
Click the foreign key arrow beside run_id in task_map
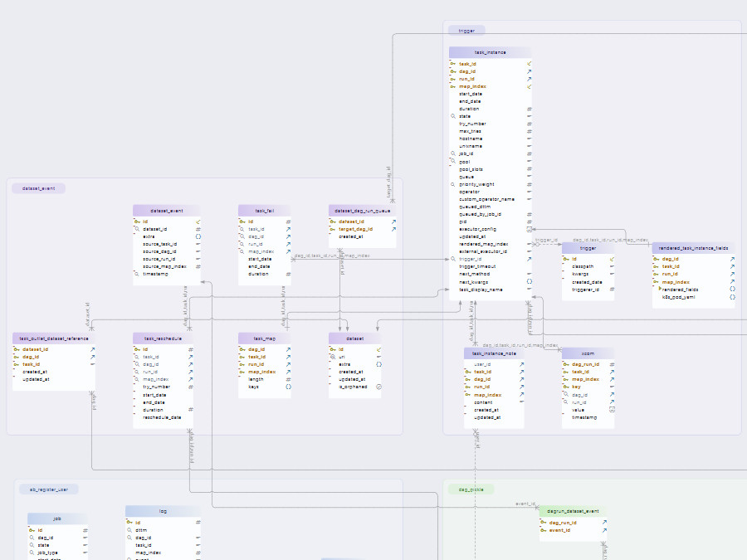tap(288, 364)
